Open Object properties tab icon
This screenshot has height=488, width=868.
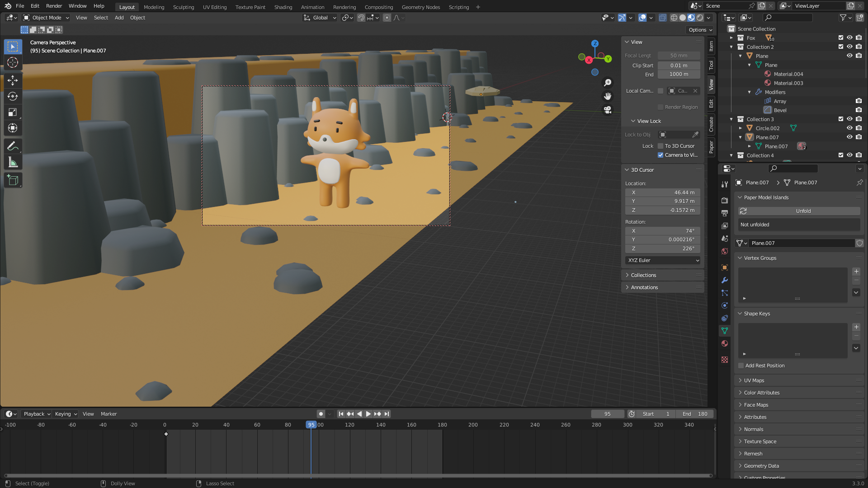coord(725,267)
